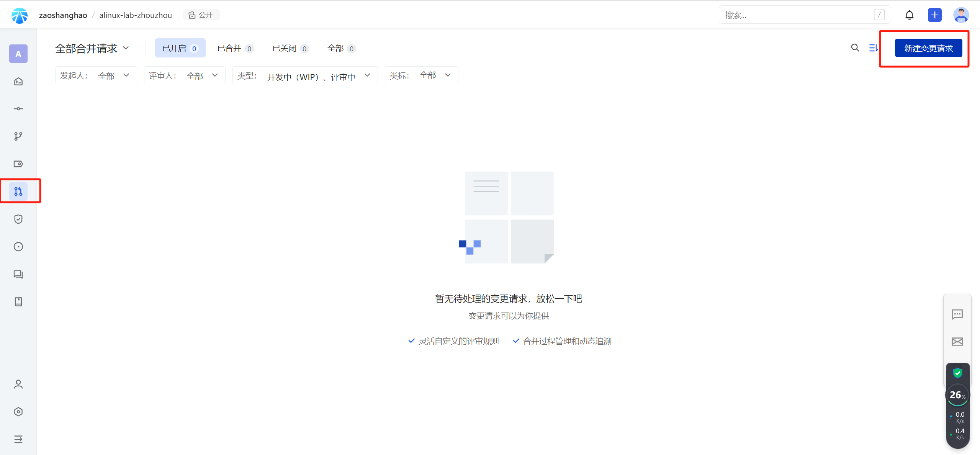Open the tags icon in sidebar
Viewport: 980px width, 455px height.
(x=18, y=164)
